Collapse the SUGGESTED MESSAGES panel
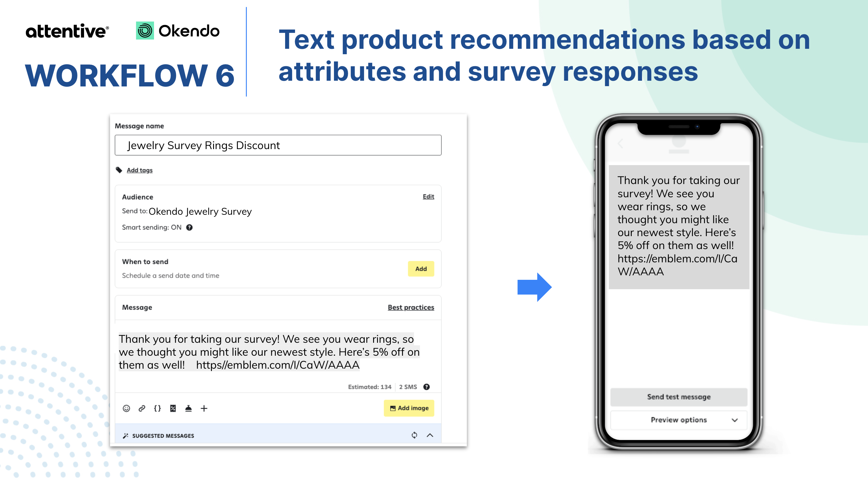This screenshot has height=481, width=868. (430, 436)
